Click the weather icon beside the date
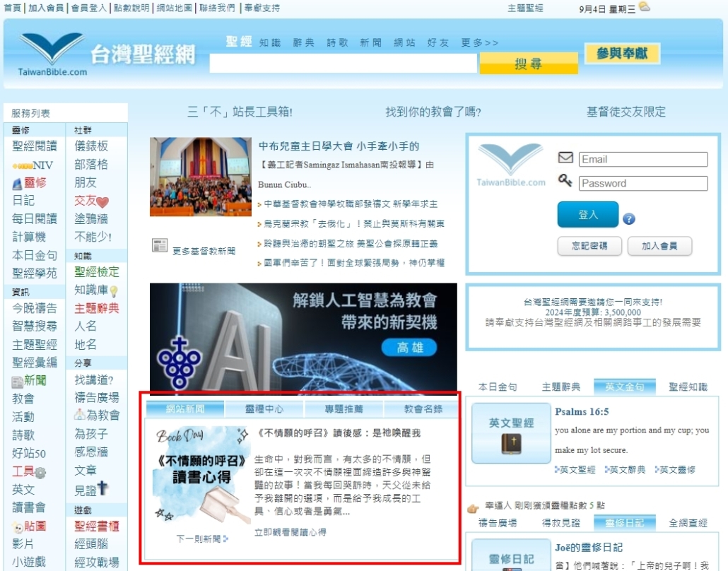This screenshot has height=571, width=728. pos(645,6)
